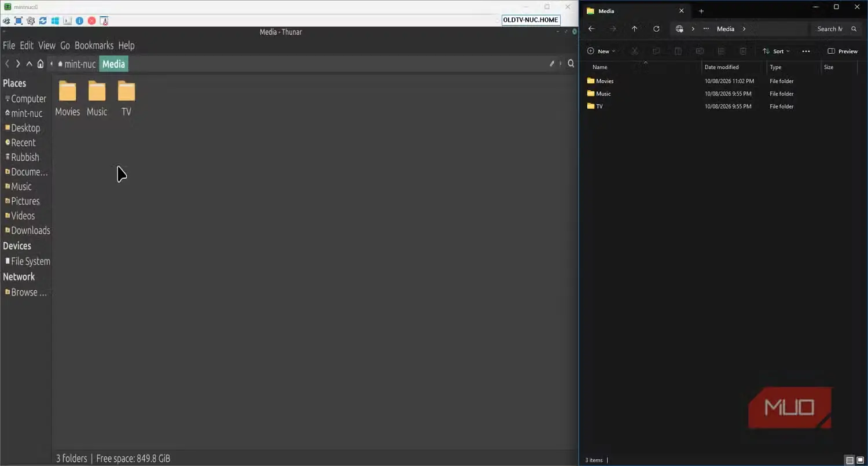Open search in Thunar
This screenshot has height=466, width=868.
click(x=571, y=64)
